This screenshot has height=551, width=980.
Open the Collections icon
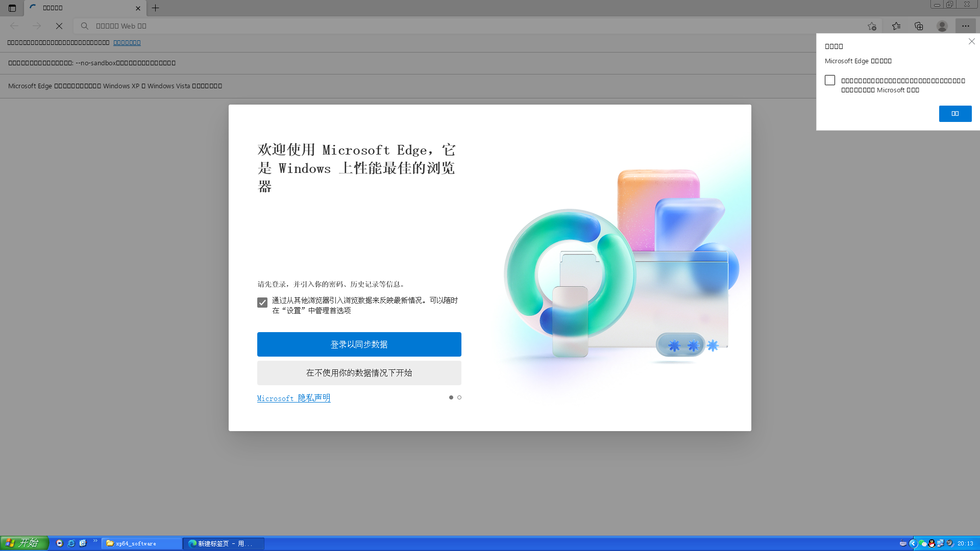point(919,26)
